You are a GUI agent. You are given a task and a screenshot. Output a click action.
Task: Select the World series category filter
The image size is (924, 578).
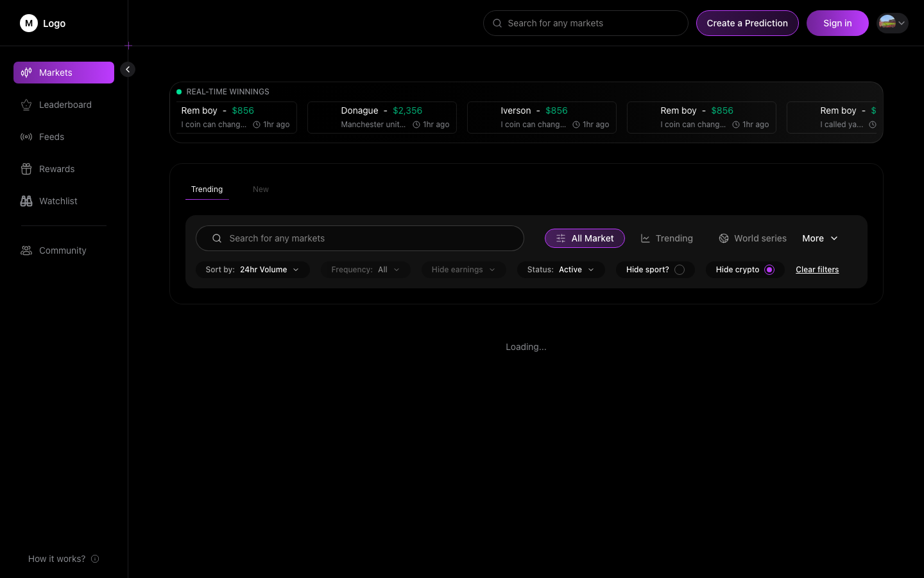[753, 238]
